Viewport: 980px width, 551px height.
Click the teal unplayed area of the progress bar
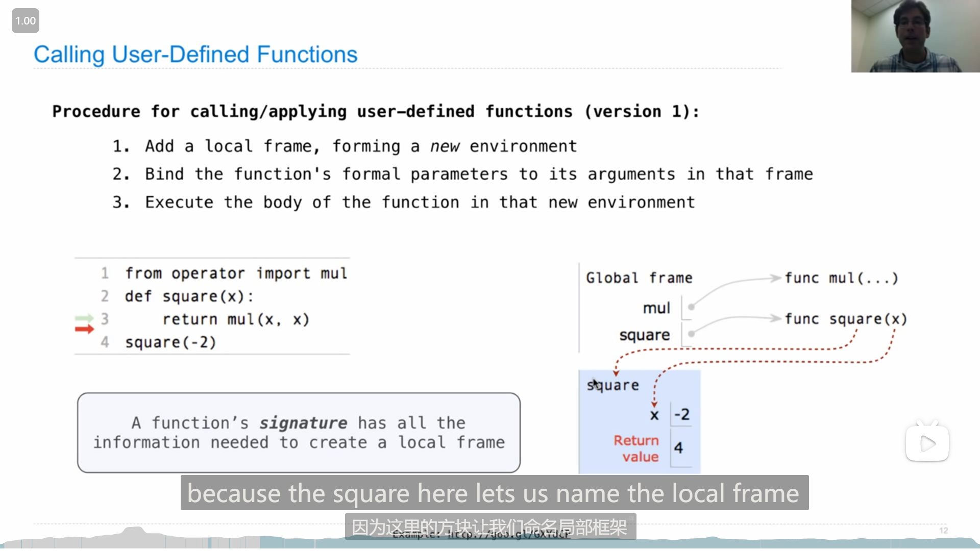766,544
